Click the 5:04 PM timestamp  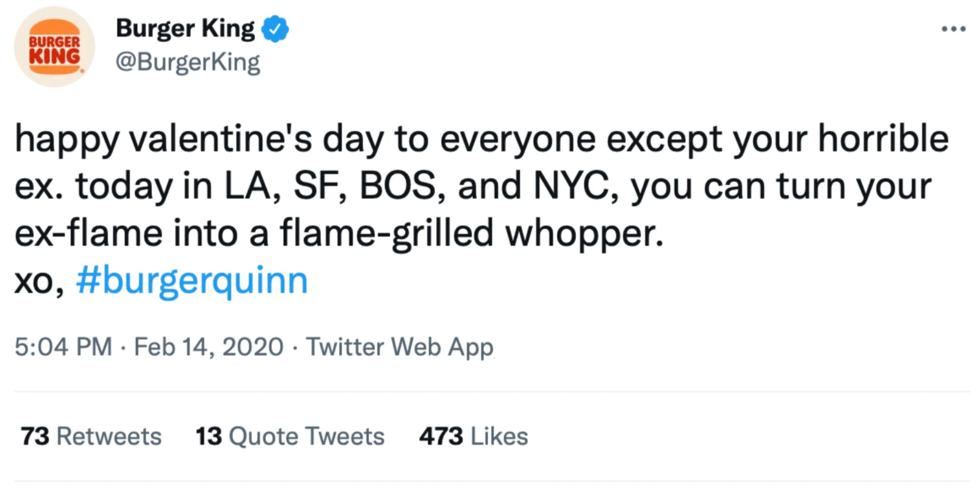pos(63,347)
